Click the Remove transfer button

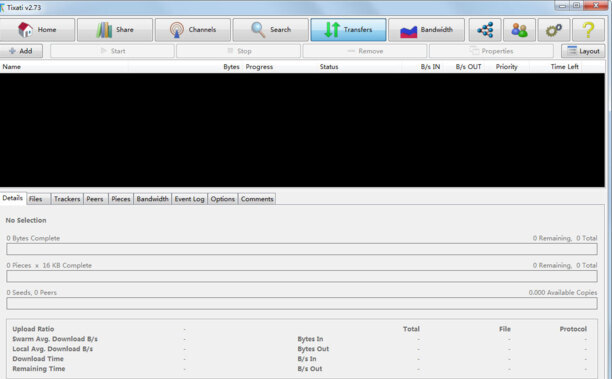pos(365,51)
